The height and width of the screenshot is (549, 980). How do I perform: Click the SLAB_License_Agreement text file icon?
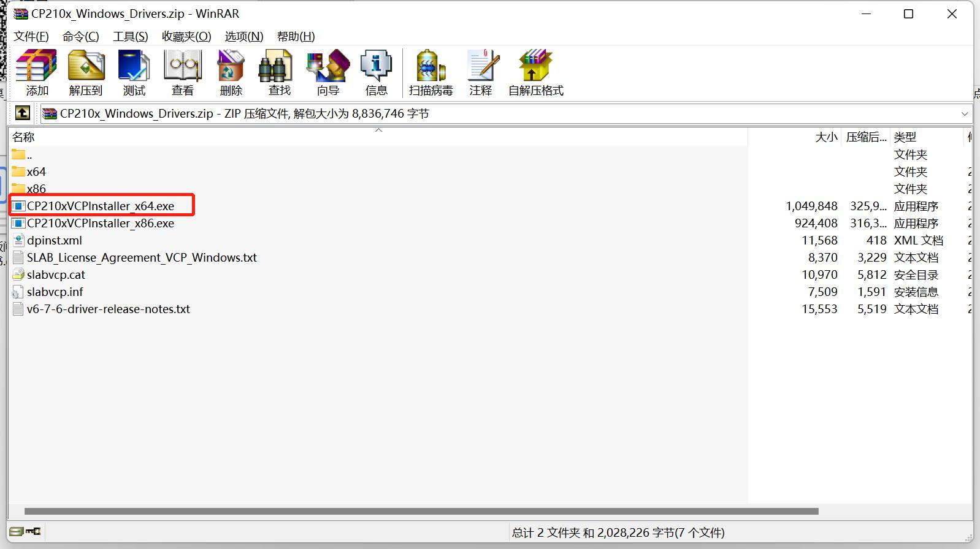point(18,257)
